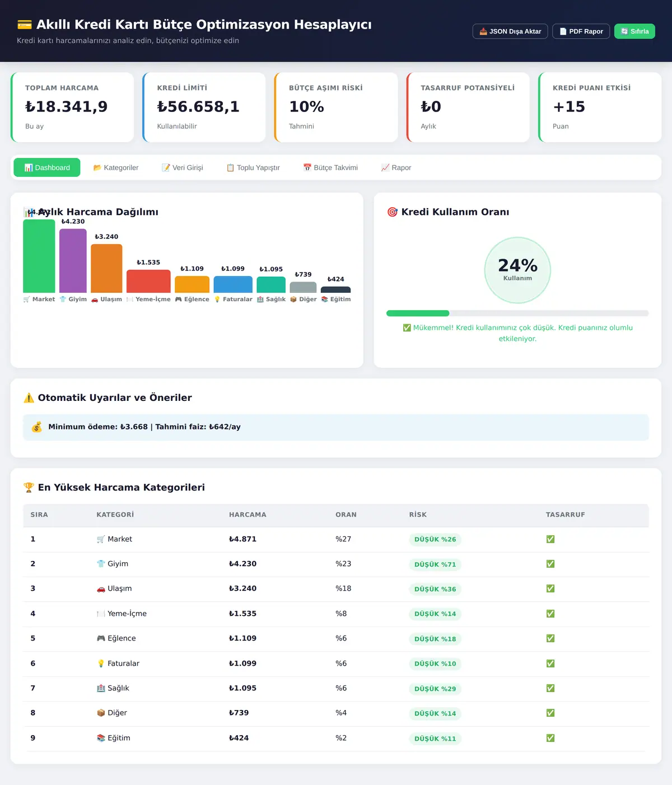672x785 pixels.
Task: Click the green checkmark in the Eğitim row
Action: 550,738
